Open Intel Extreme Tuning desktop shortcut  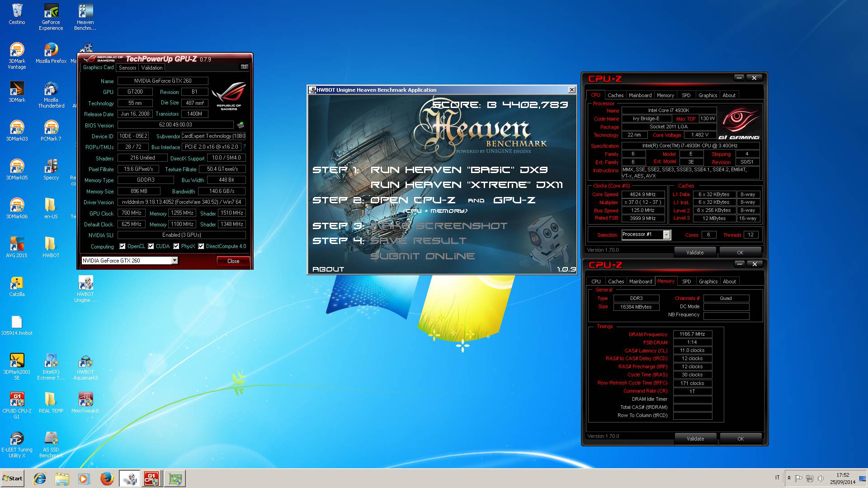(51, 367)
